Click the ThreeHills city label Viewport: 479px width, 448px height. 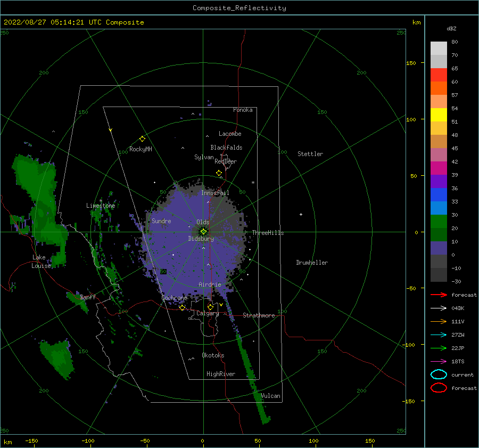point(268,233)
